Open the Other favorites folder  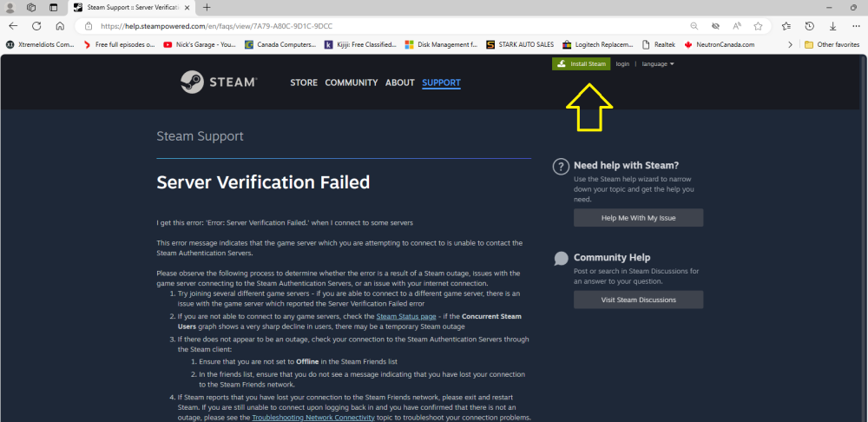point(832,44)
